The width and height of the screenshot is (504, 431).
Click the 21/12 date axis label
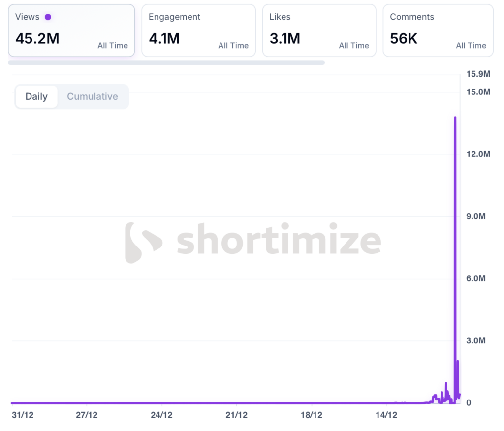(x=236, y=415)
